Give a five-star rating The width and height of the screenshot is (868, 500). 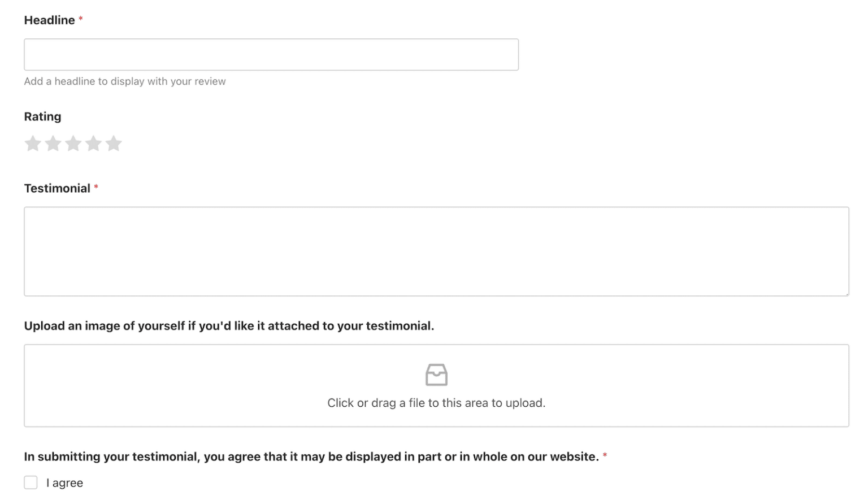tap(114, 144)
